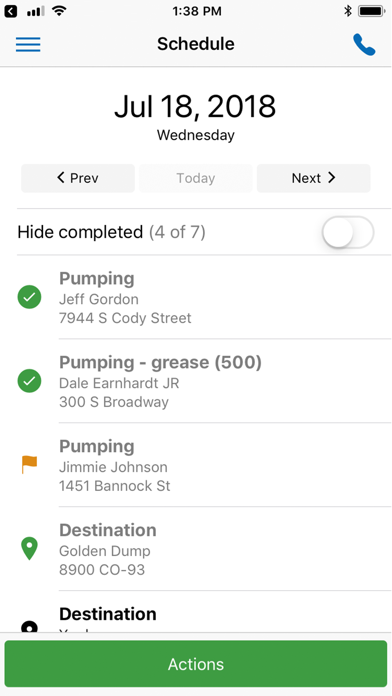Image resolution: width=392 pixels, height=696 pixels.
Task: Go to previous day with Prev
Action: click(x=78, y=178)
